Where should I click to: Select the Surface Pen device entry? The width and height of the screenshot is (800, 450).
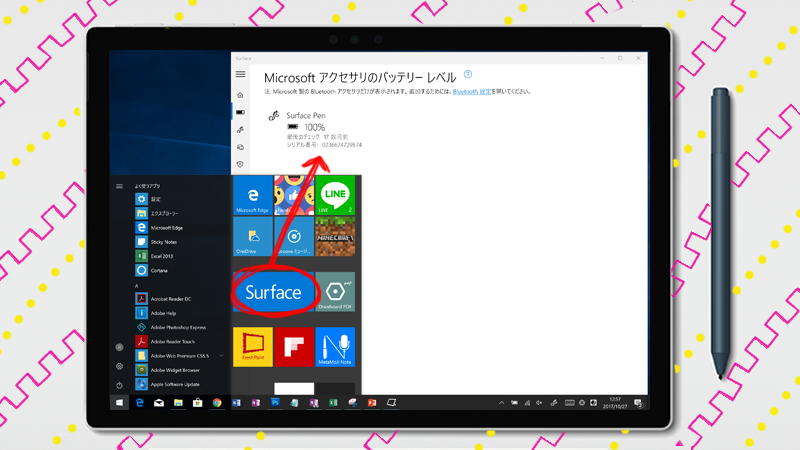pos(315,131)
